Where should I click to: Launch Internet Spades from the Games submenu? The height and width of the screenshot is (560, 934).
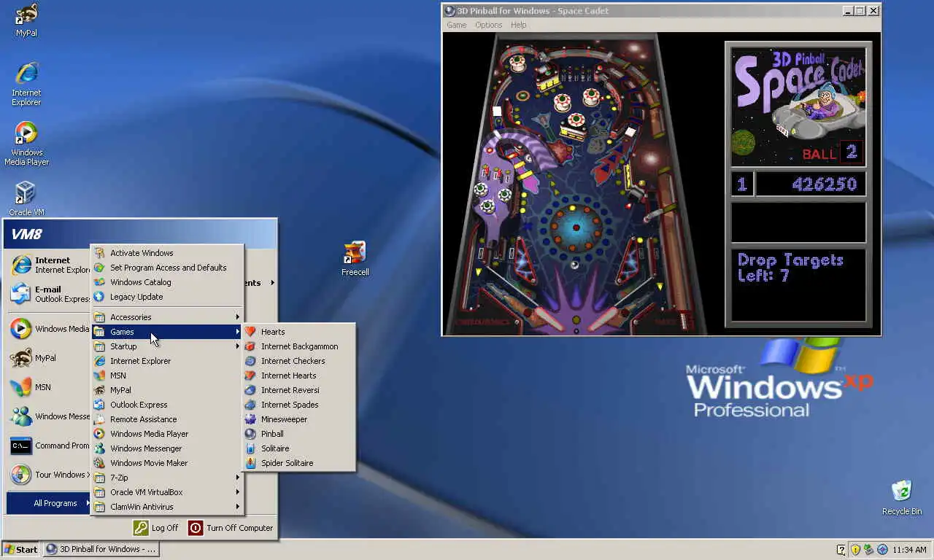299,405
